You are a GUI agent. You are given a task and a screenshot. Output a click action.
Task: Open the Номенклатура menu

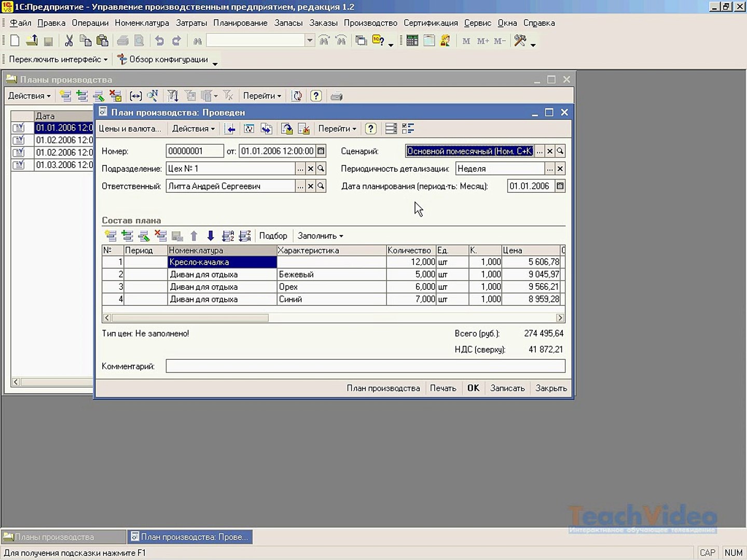click(x=142, y=23)
